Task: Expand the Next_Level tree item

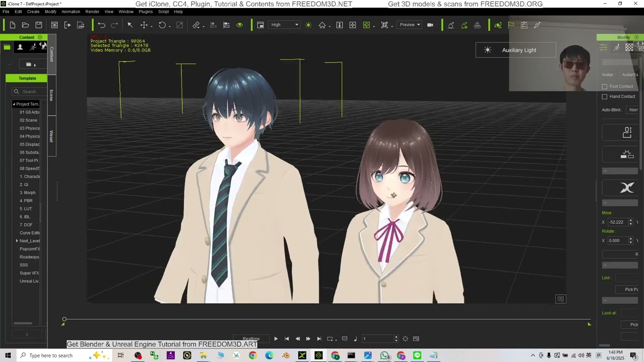Action: (17, 240)
